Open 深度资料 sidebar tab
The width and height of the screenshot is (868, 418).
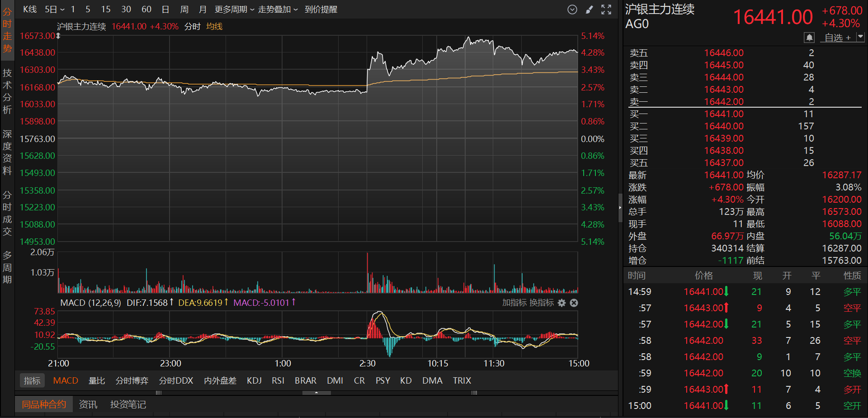[x=7, y=152]
